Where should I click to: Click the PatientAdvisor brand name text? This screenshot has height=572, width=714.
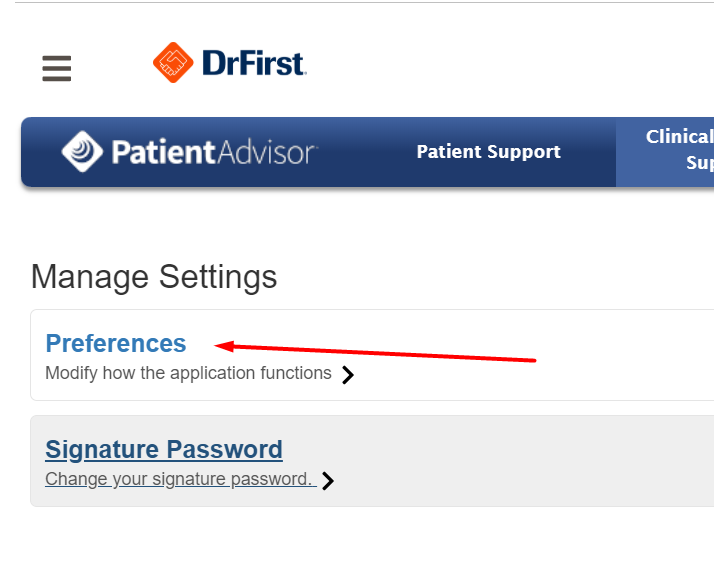point(214,152)
